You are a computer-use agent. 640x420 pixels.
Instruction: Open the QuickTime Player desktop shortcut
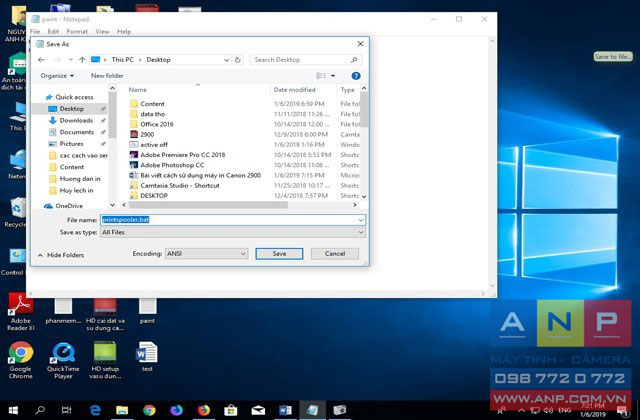(63, 361)
